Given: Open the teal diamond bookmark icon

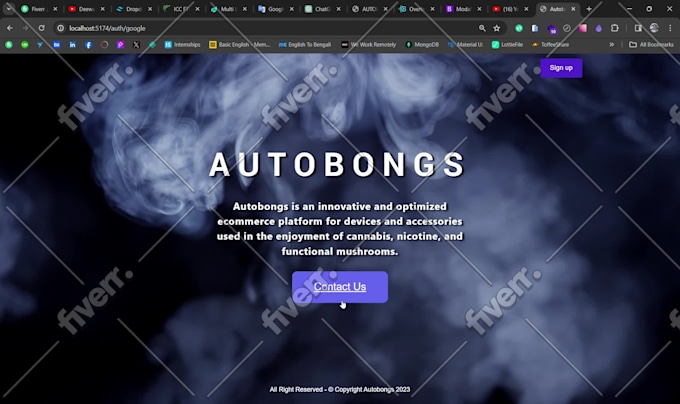Looking at the screenshot, I should (152, 45).
